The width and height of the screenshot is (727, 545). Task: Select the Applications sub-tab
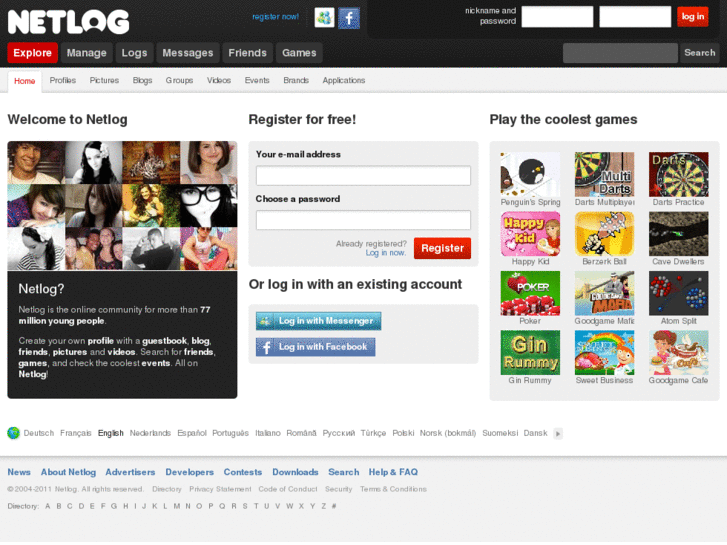tap(344, 80)
